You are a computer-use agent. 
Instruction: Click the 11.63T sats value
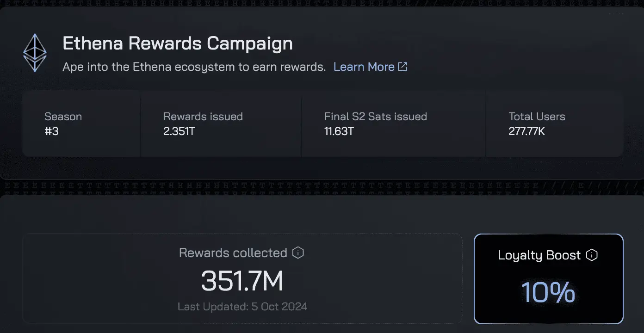[339, 131]
